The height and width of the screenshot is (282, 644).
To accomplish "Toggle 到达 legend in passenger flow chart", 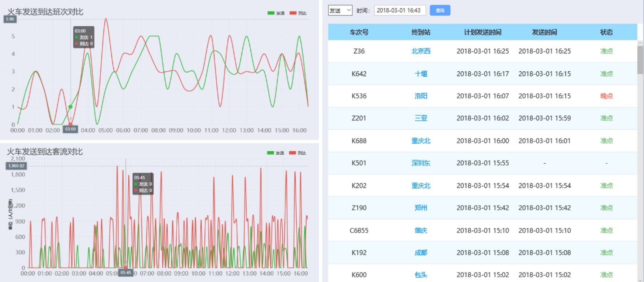I will (297, 153).
